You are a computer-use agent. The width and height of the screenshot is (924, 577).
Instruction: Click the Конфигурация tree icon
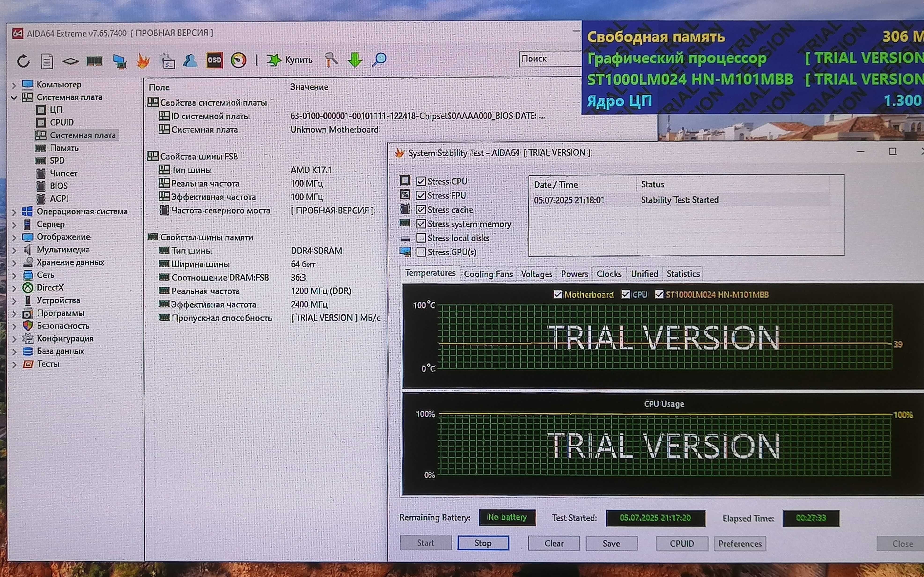(x=27, y=338)
